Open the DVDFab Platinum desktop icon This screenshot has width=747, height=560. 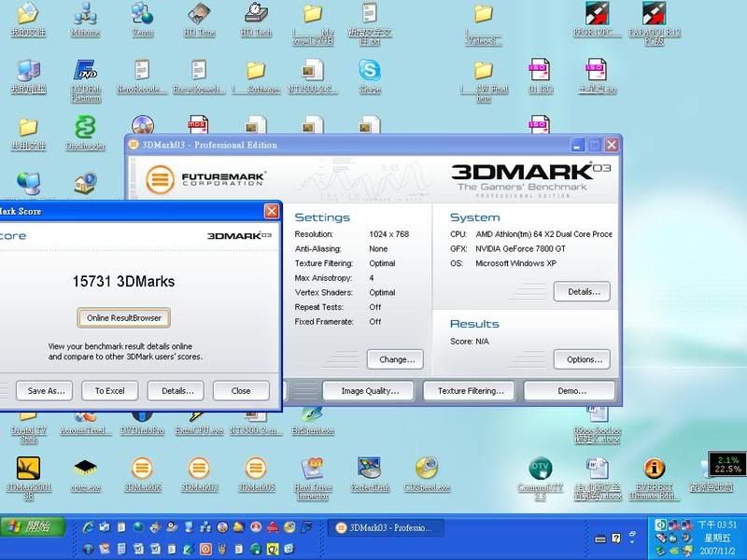(86, 80)
